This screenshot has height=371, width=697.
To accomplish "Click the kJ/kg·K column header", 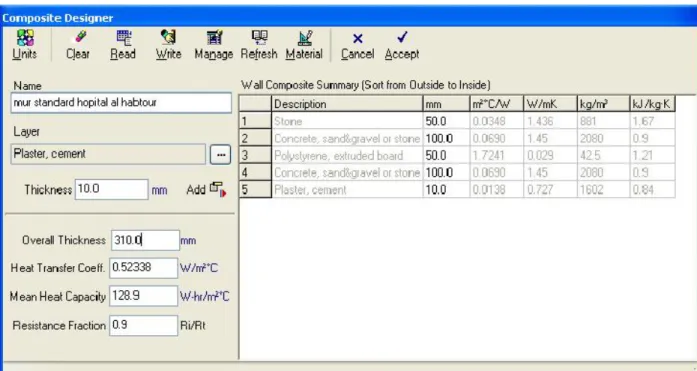I will point(653,104).
